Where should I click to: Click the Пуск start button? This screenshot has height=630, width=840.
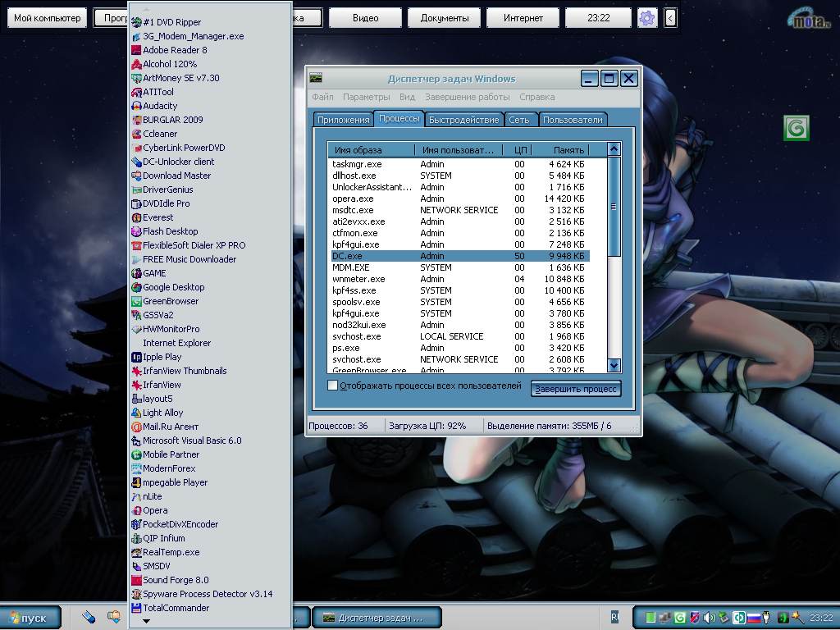[x=30, y=618]
